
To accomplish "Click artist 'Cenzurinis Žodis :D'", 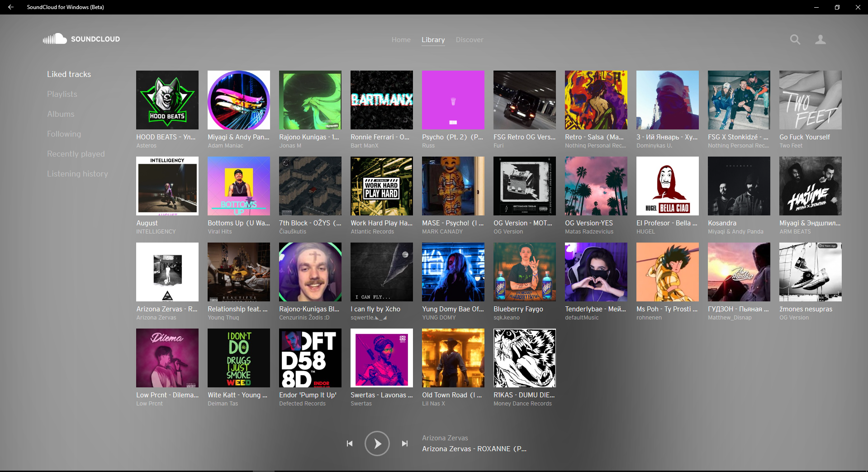I will pyautogui.click(x=304, y=318).
